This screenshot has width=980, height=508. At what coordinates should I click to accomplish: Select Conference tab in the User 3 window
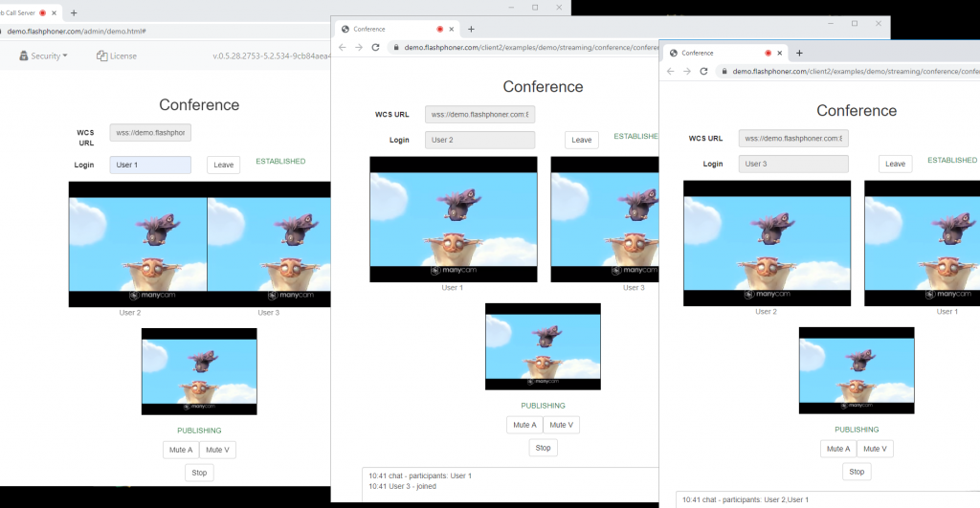tap(725, 54)
